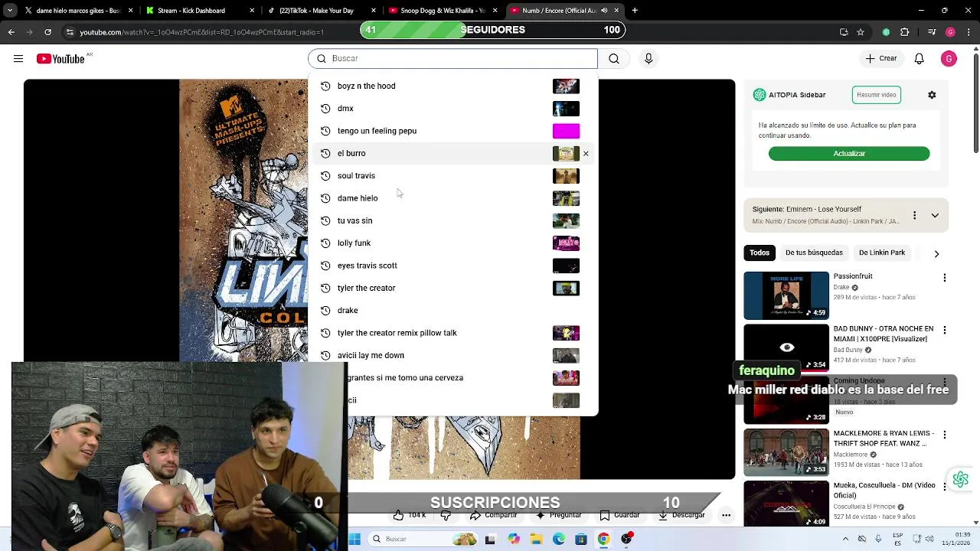Select 'dame hielo' search suggestion
Screen dimensions: 980x551
pos(452,198)
